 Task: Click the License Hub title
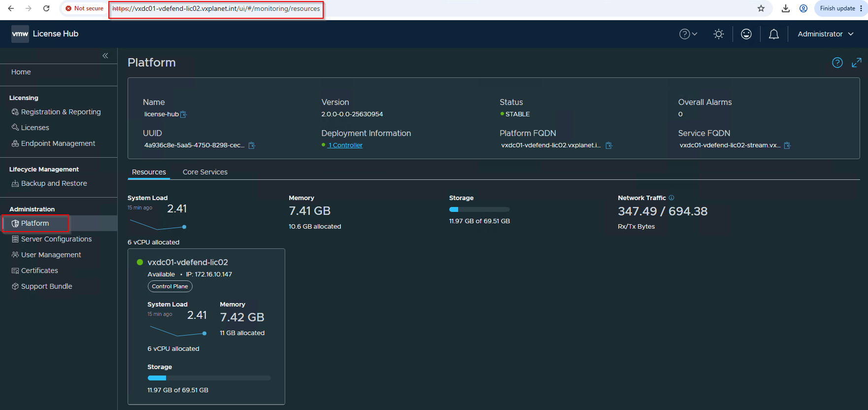56,34
